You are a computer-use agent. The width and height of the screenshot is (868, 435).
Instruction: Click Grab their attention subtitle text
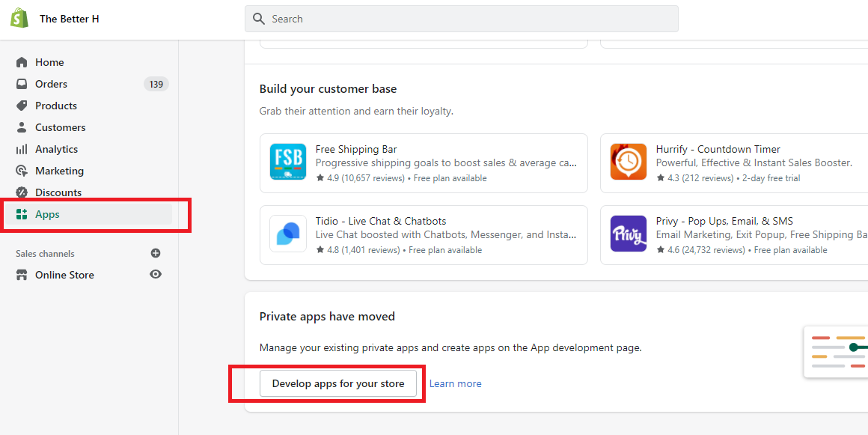pyautogui.click(x=356, y=111)
